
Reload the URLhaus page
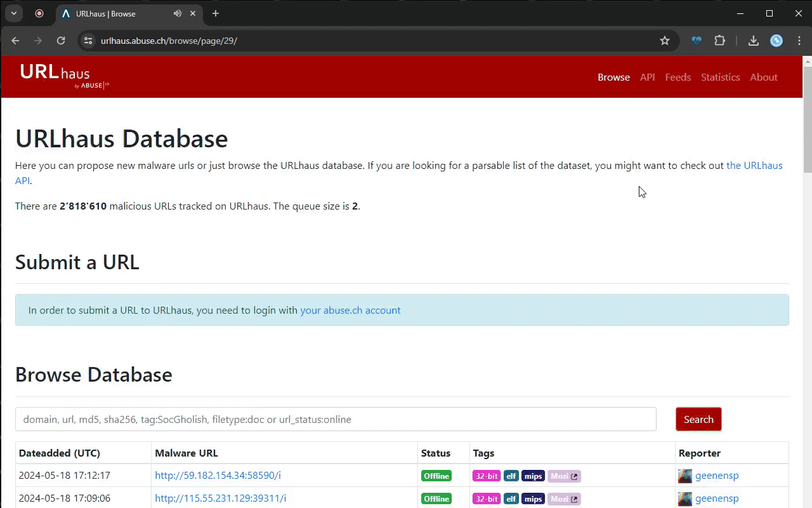tap(61, 41)
